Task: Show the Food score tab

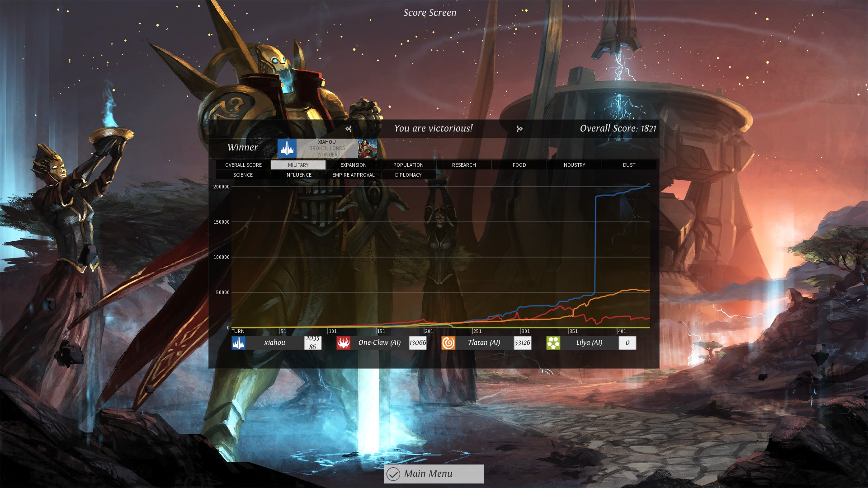Action: point(519,165)
